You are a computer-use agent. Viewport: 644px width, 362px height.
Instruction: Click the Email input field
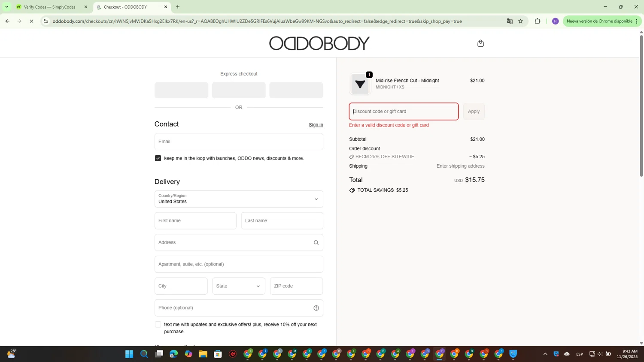click(239, 142)
